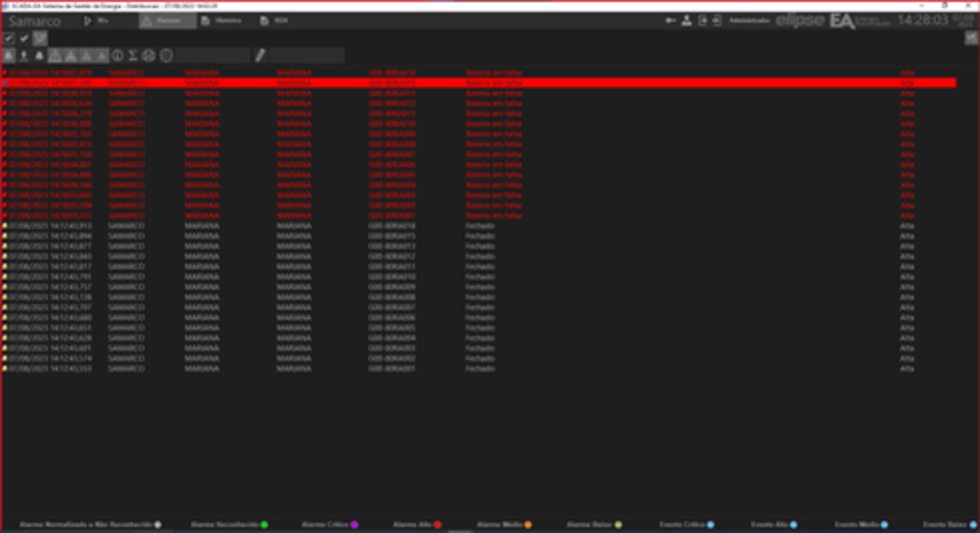Click the sigma summary icon

pyautogui.click(x=133, y=56)
